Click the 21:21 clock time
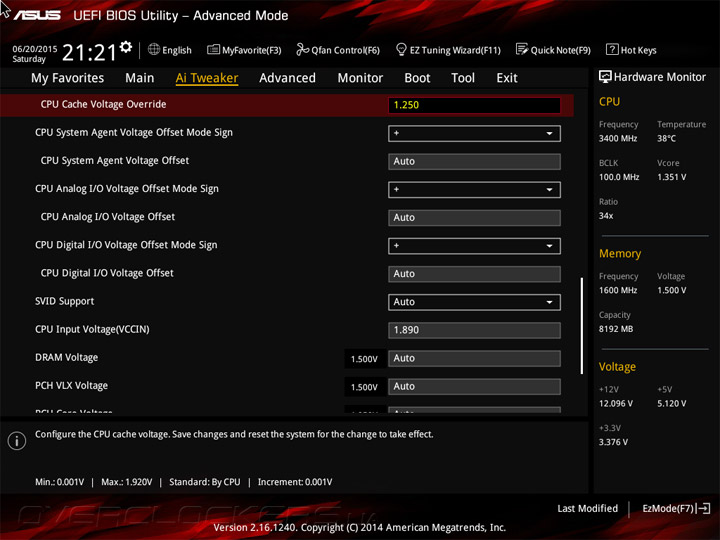The width and height of the screenshot is (720, 540). tap(89, 52)
